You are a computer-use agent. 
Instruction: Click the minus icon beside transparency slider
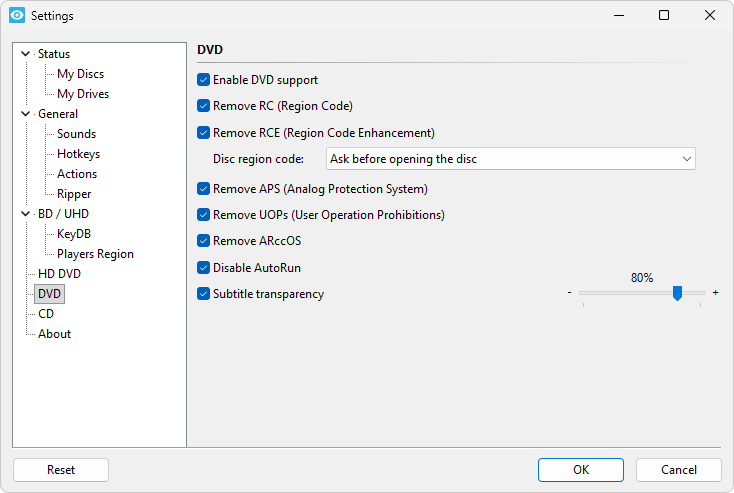(x=569, y=293)
